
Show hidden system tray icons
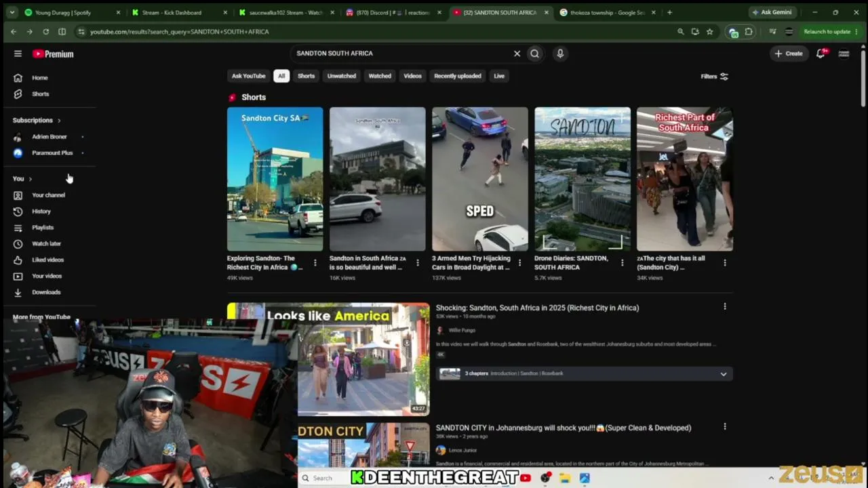click(771, 478)
